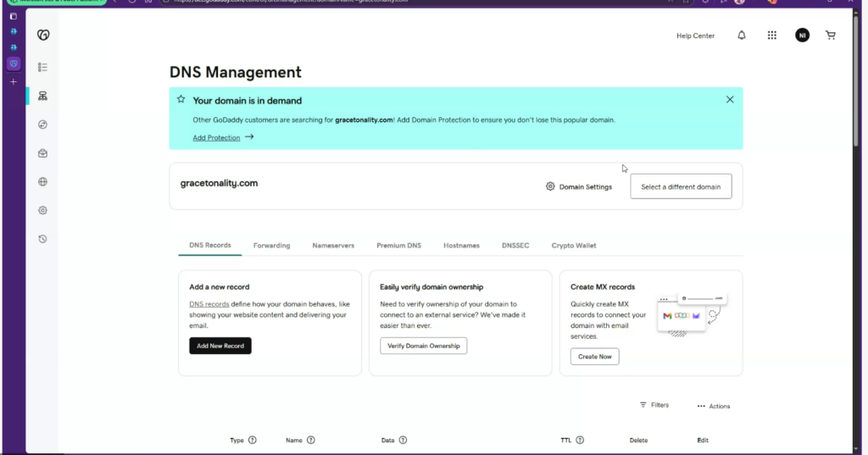868x455 pixels.
Task: Open Domain Settings
Action: (x=579, y=186)
